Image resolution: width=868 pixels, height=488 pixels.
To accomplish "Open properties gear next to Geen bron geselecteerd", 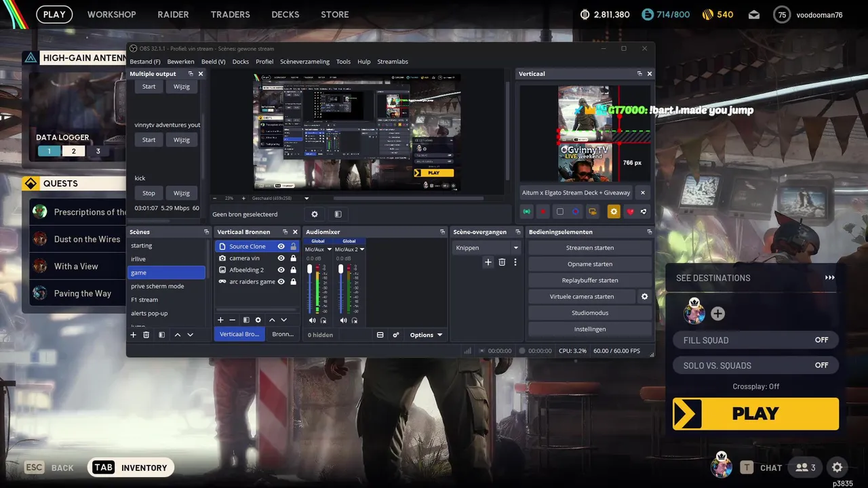I will 315,214.
